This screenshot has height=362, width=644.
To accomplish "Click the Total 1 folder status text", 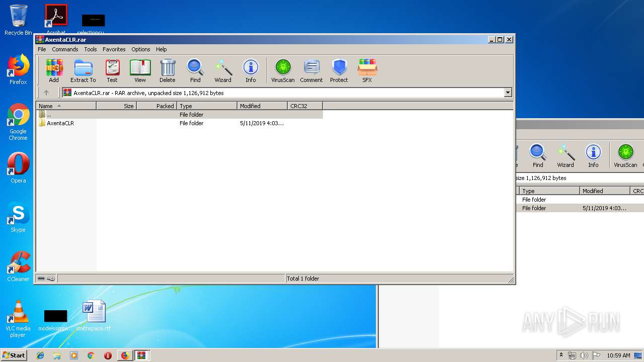I will point(303,279).
